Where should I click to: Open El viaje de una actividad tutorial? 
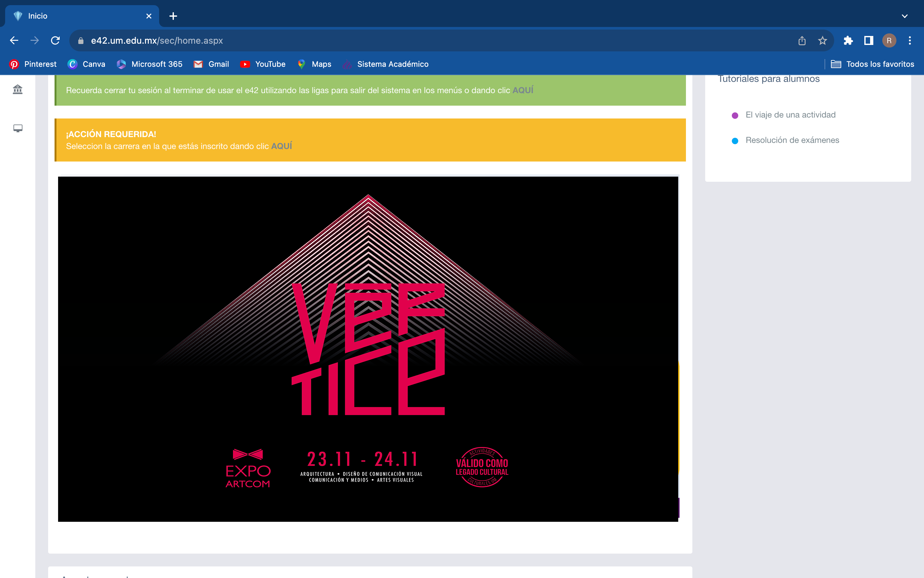coord(790,115)
